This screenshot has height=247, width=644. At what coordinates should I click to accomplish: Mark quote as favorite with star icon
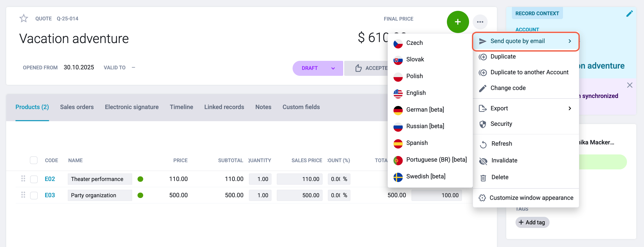pyautogui.click(x=24, y=18)
